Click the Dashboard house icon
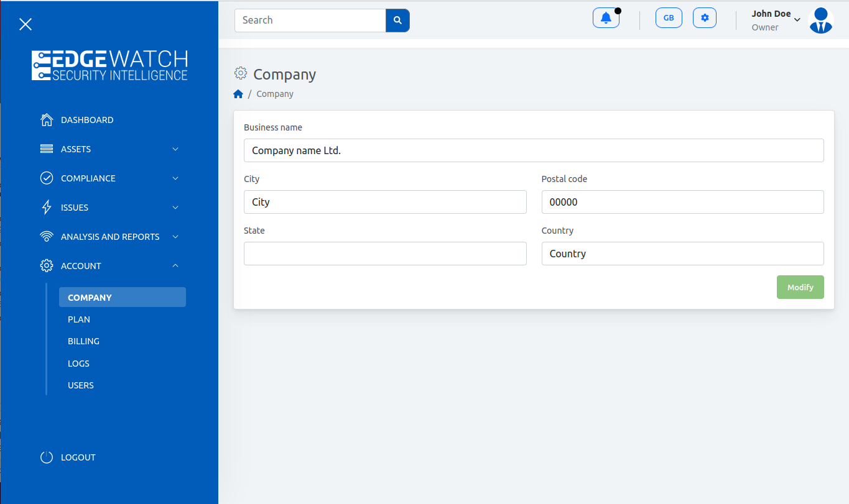This screenshot has width=849, height=504. [47, 120]
